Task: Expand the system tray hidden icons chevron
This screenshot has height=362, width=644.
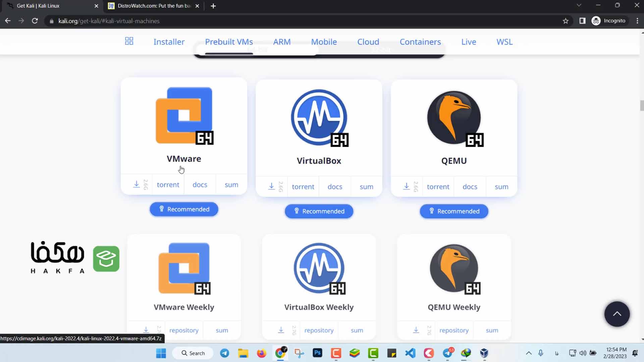Action: pos(529,353)
